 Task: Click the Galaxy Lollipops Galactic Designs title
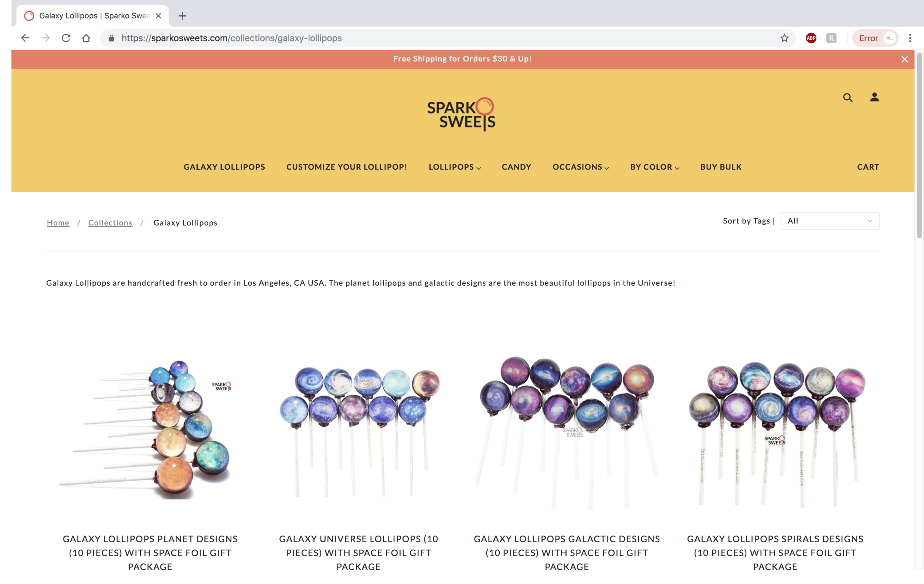tap(566, 553)
